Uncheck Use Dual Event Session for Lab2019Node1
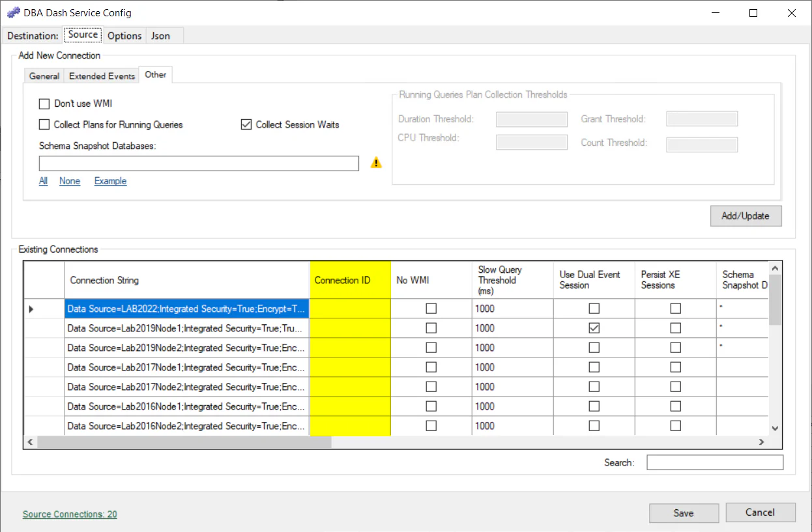The image size is (812, 532). pos(594,328)
